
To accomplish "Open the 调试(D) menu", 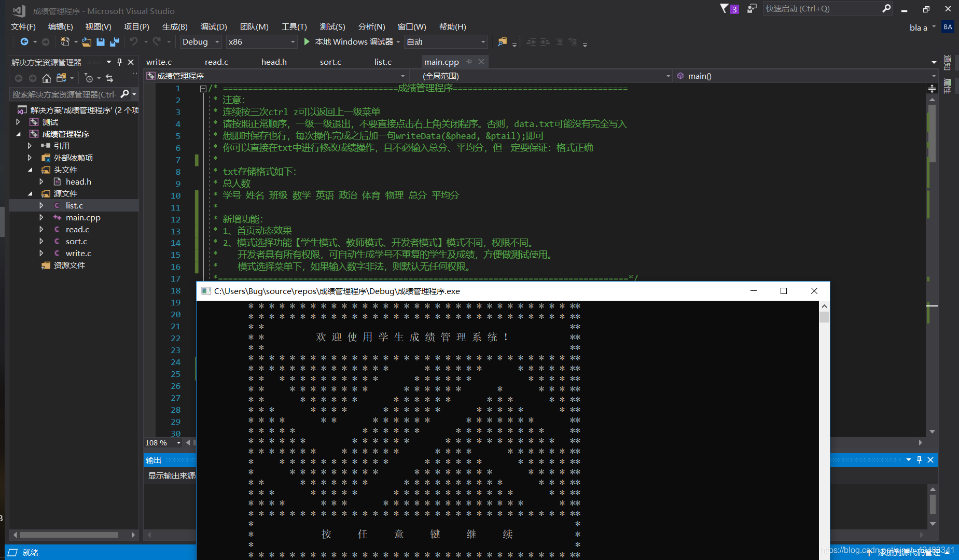I will (214, 26).
